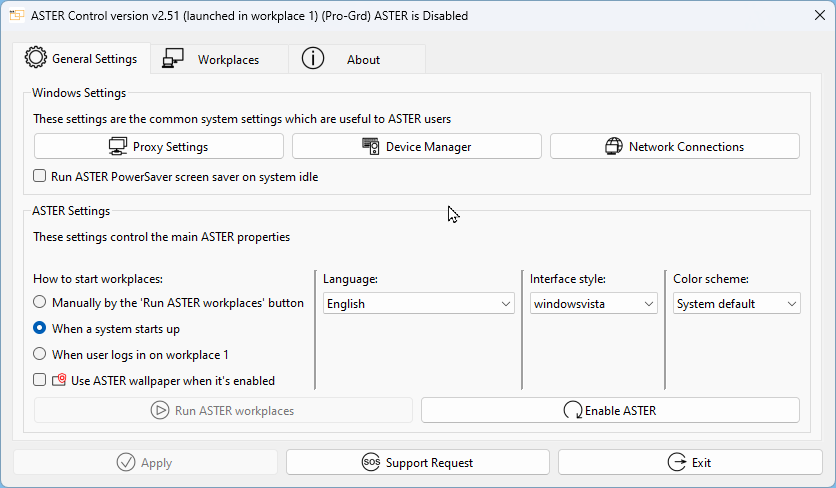Enable ASTER PowerSaver screen saver checkbox
The height and width of the screenshot is (488, 836).
(x=40, y=176)
